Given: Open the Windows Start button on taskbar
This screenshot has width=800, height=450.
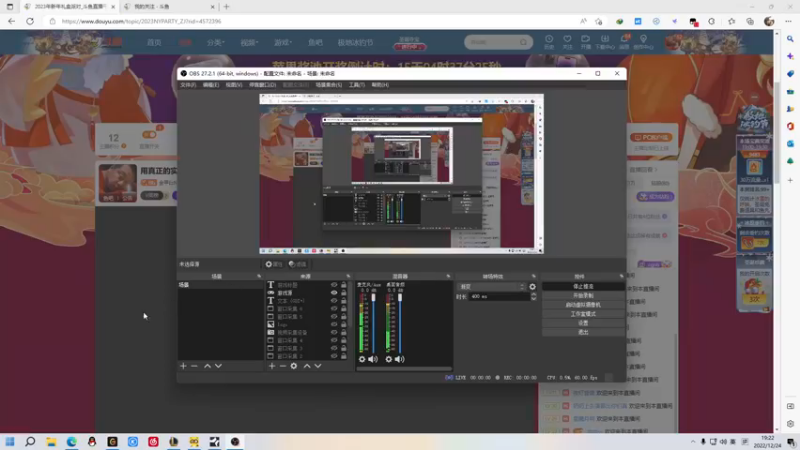Looking at the screenshot, I should tap(10, 441).
